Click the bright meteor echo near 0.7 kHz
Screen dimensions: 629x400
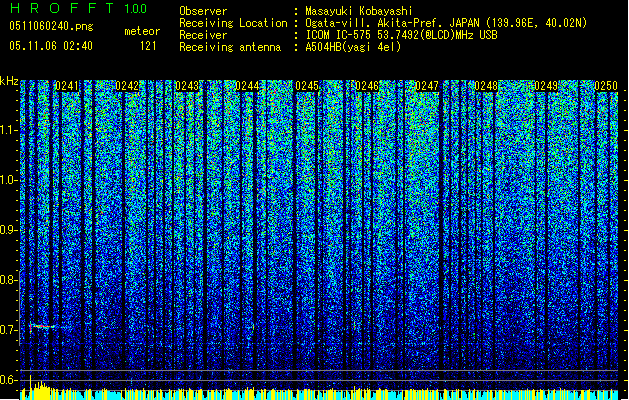pos(43,326)
